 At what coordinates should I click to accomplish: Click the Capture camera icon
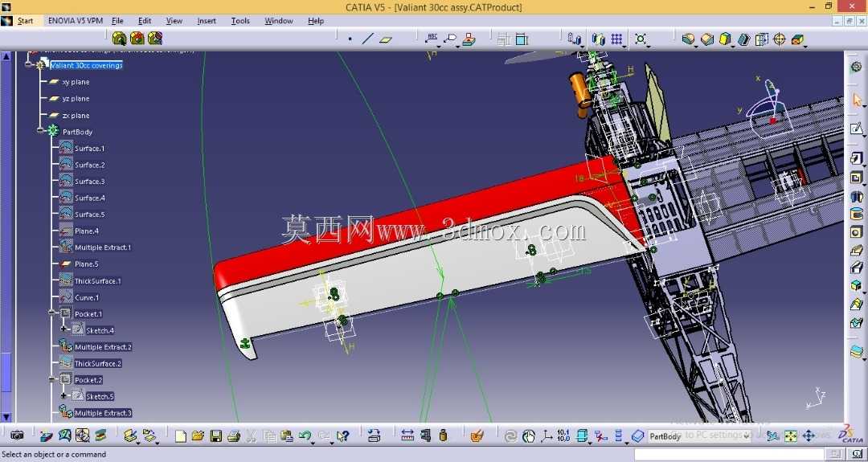coord(17,435)
